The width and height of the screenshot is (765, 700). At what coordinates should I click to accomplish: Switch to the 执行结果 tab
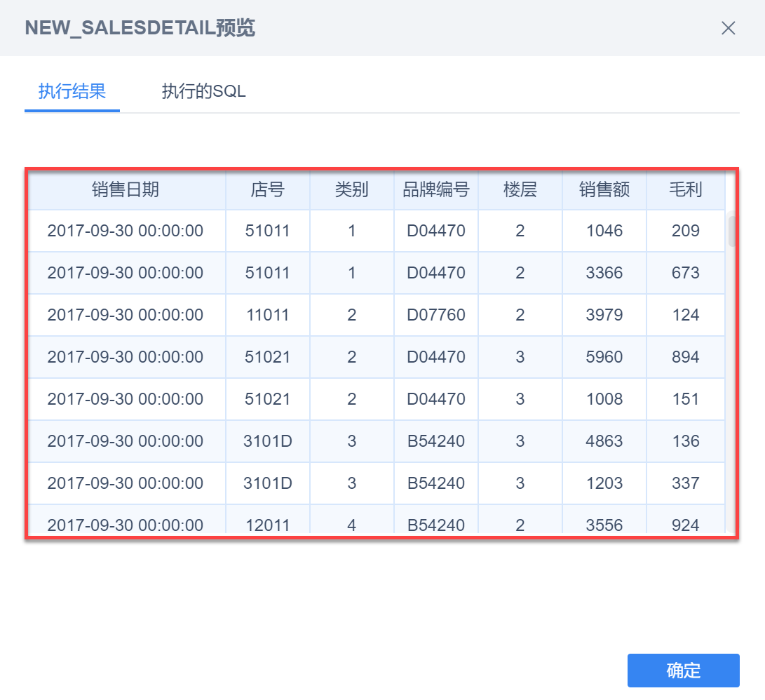pos(72,91)
